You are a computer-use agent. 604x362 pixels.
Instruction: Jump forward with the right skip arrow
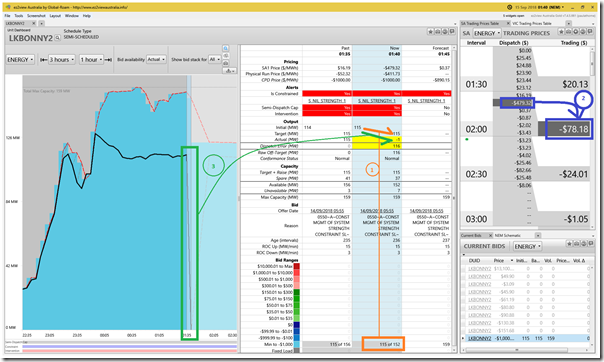tap(108, 60)
